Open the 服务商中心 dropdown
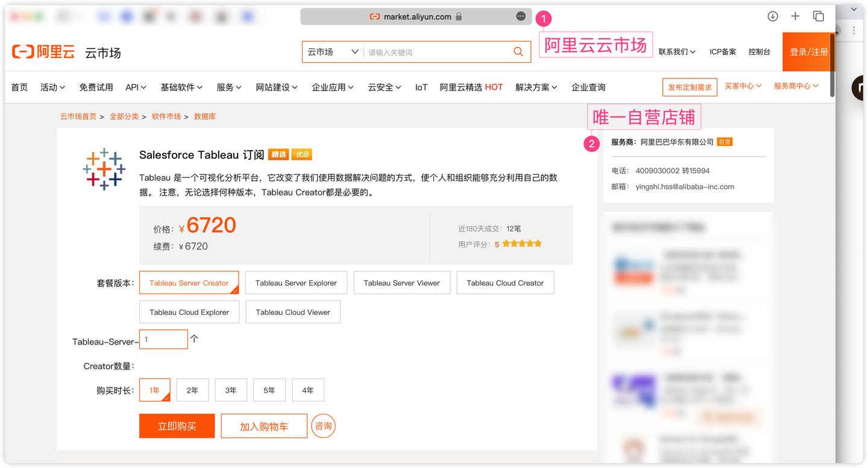868x468 pixels. (796, 86)
